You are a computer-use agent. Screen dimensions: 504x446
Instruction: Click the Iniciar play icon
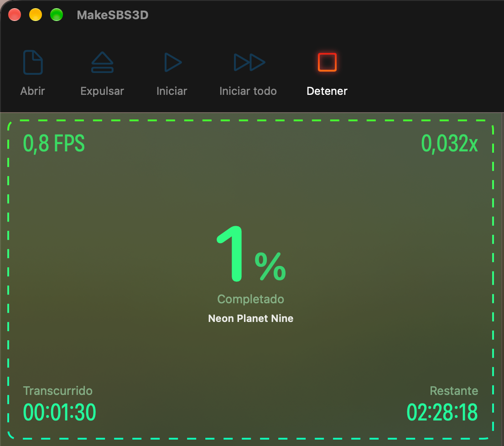click(173, 62)
